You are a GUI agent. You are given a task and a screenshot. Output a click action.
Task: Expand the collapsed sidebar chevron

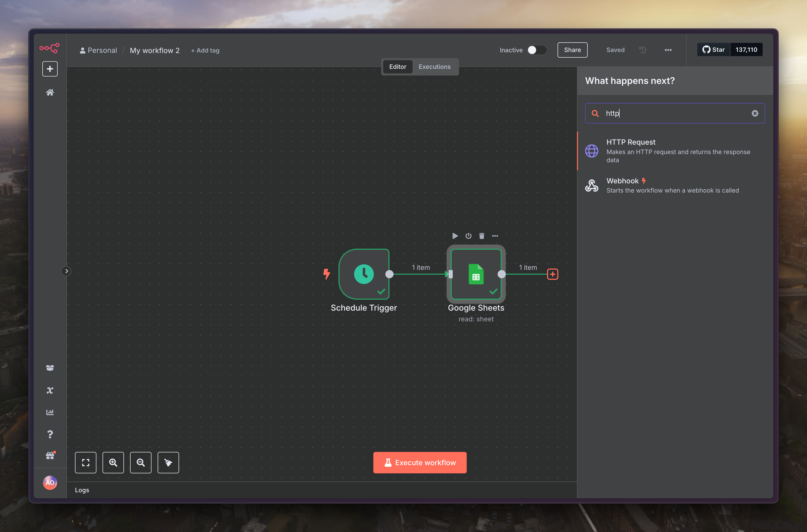coord(67,271)
